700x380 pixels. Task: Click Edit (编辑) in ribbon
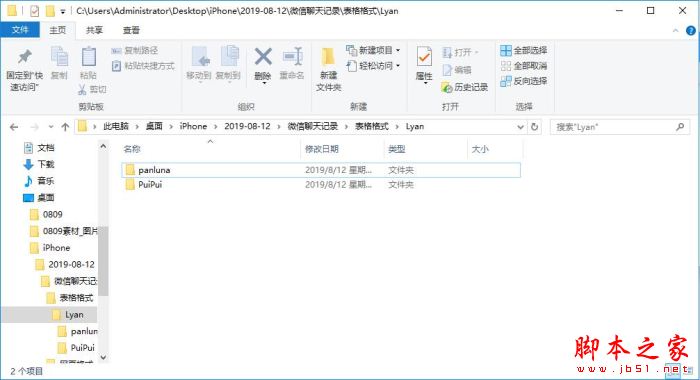[x=457, y=70]
